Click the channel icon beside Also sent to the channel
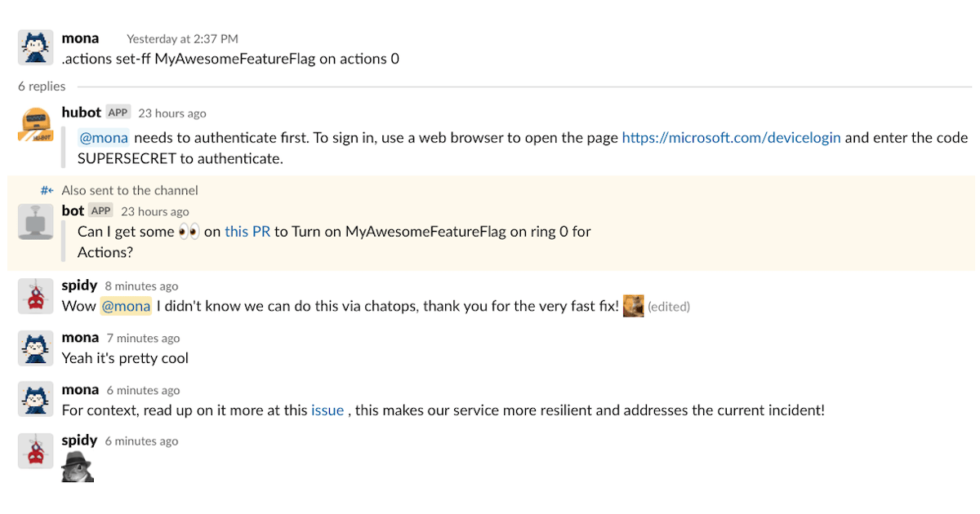The image size is (980, 514). pos(47,189)
